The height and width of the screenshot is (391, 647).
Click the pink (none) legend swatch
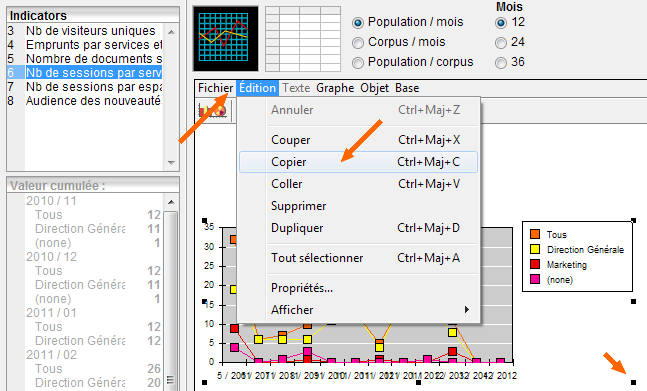pyautogui.click(x=535, y=279)
